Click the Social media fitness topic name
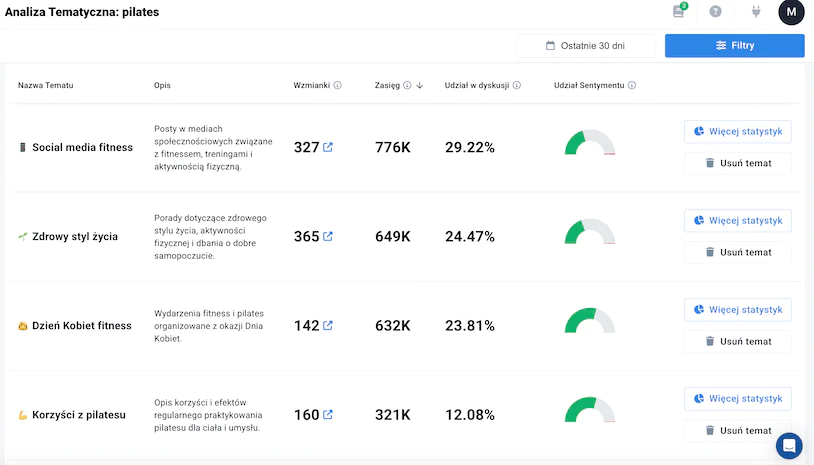 pyautogui.click(x=83, y=147)
